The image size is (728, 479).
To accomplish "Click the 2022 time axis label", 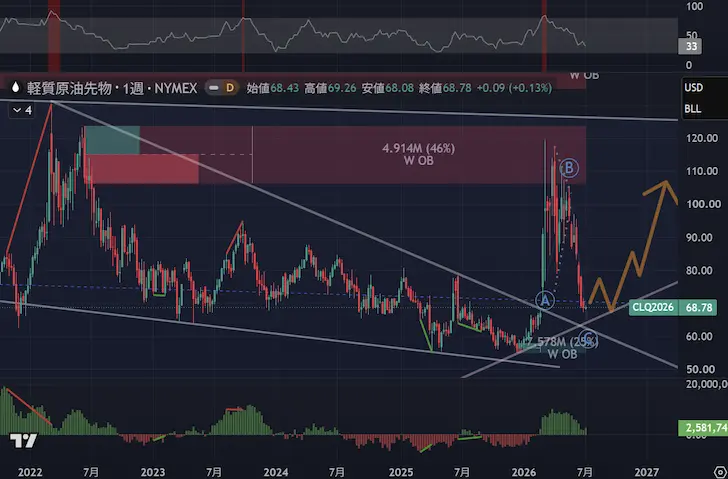I will pyautogui.click(x=30, y=472).
